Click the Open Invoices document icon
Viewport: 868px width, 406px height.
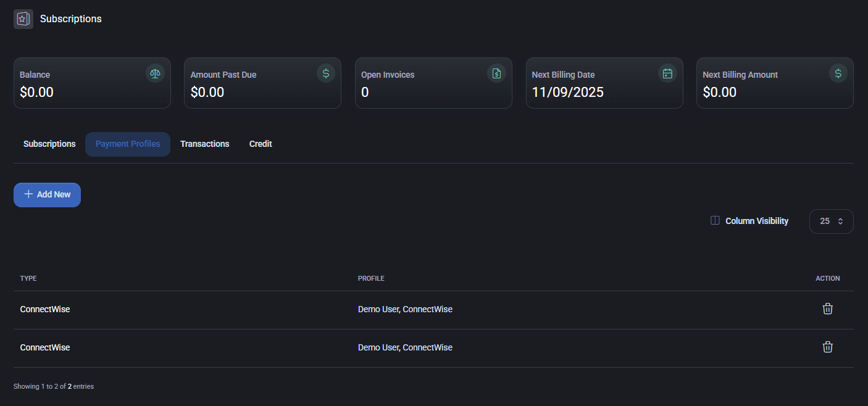[496, 73]
